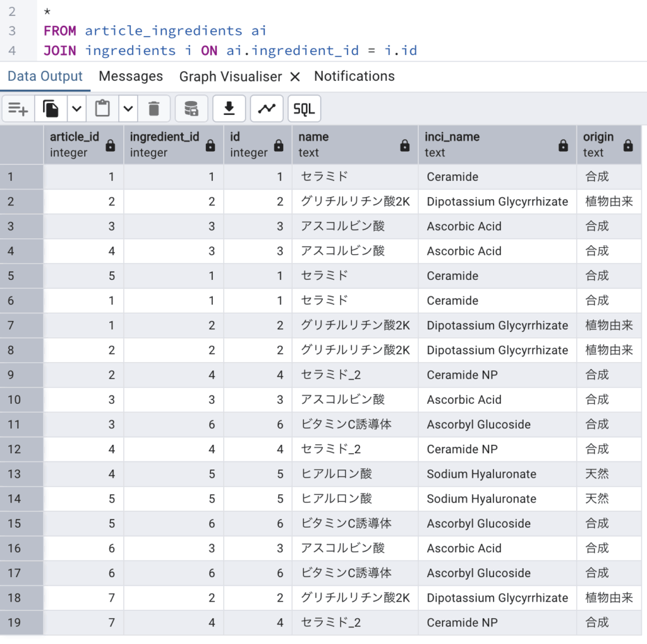Image resolution: width=647 pixels, height=644 pixels.
Task: Click the Save data changes database icon
Action: pos(191,109)
